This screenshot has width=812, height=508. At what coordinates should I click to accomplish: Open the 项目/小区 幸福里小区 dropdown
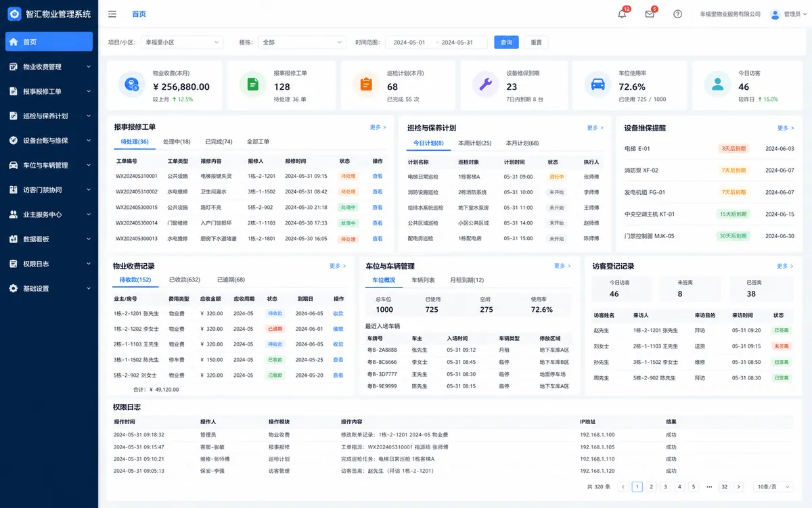coord(182,42)
